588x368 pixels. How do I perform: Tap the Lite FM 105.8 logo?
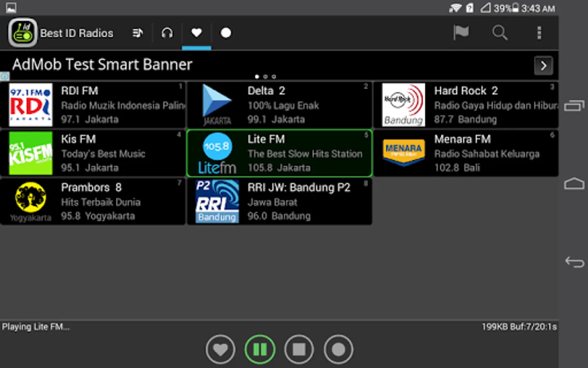pos(217,153)
